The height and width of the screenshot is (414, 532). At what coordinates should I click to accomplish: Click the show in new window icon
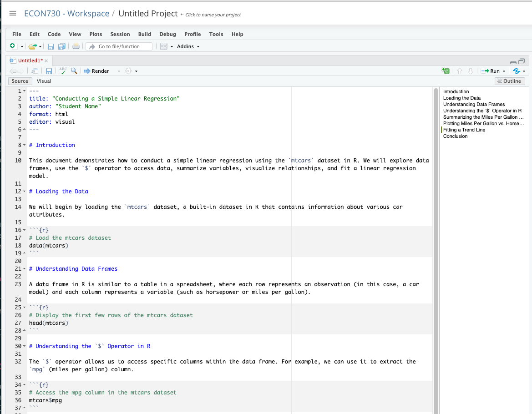tap(35, 71)
